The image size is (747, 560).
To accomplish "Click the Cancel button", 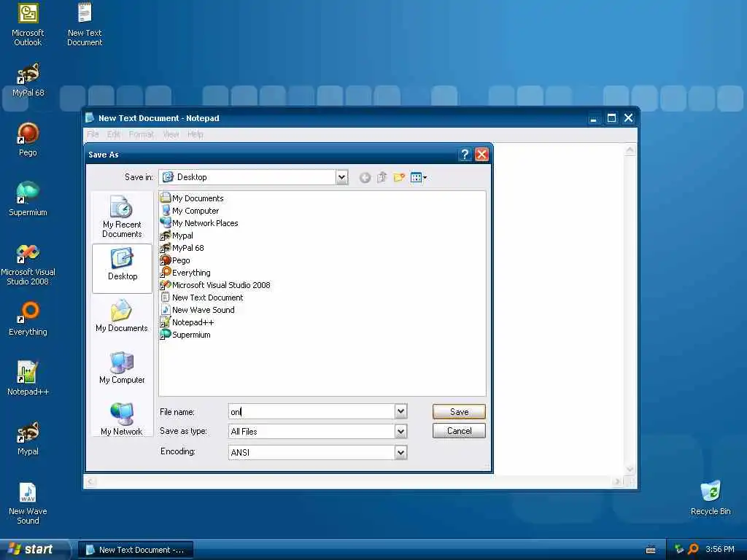I will point(459,431).
